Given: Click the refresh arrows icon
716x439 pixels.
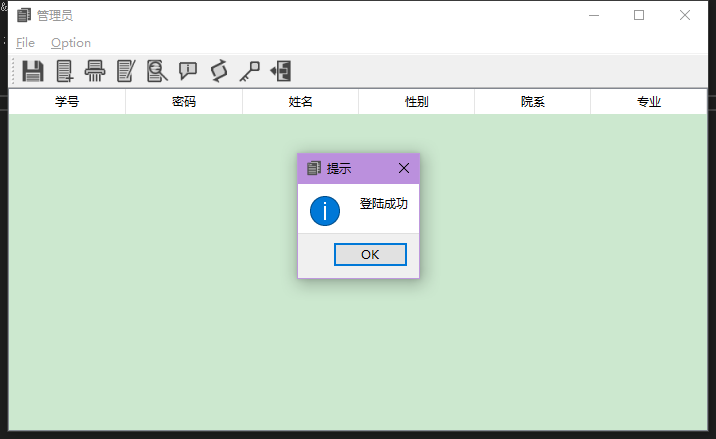Looking at the screenshot, I should [219, 71].
